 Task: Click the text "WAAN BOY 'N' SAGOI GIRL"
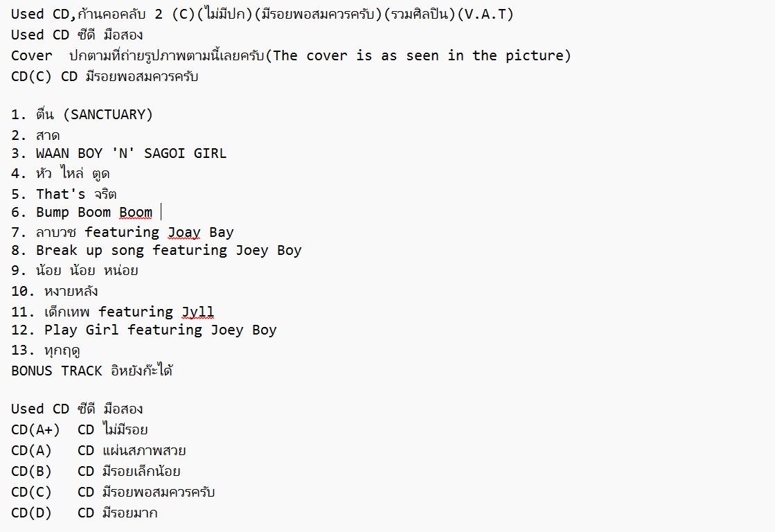pos(131,153)
